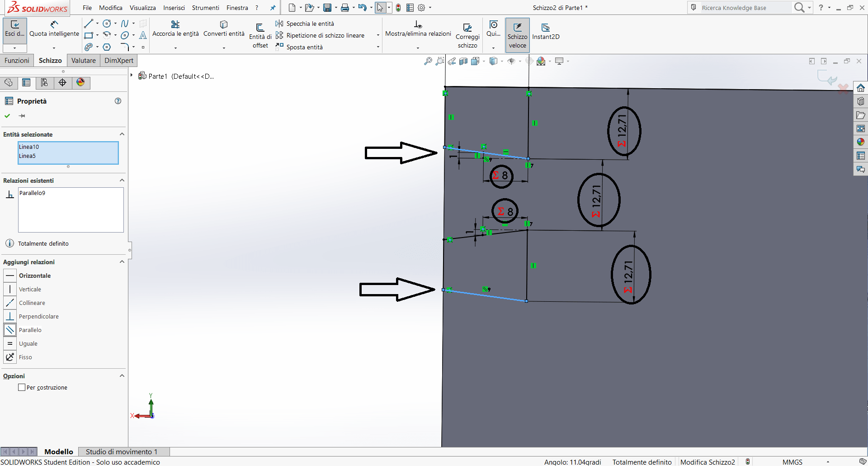The image size is (868, 466).
Task: Collapse the Relazioni esistenti section
Action: point(122,180)
